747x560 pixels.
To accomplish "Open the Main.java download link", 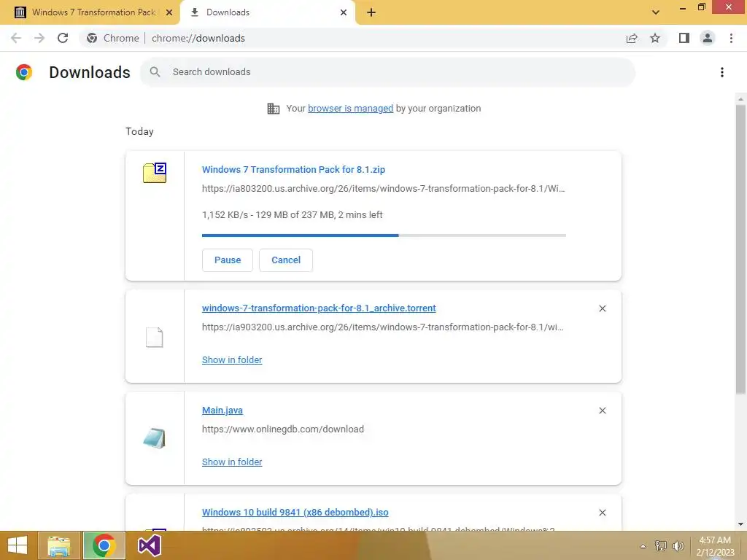I will tap(222, 410).
